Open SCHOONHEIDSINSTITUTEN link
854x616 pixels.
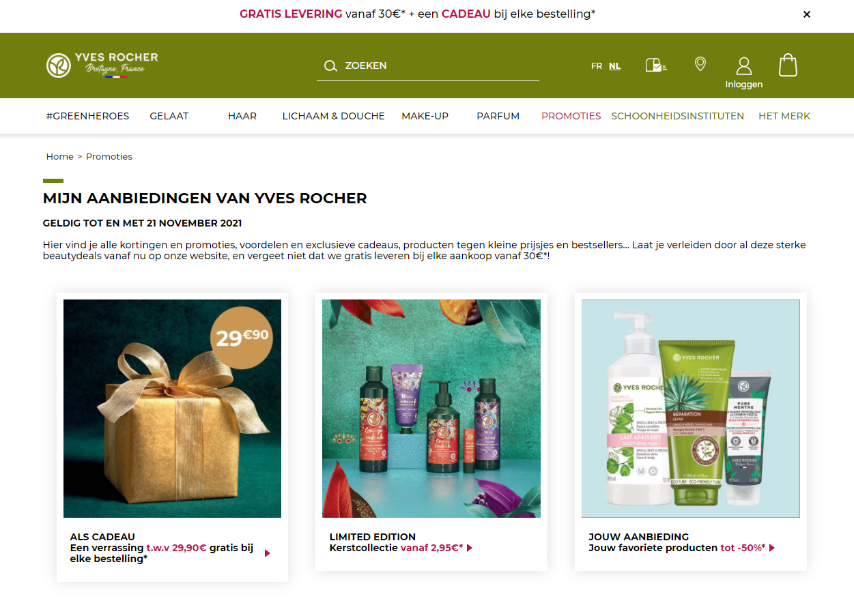[x=678, y=116]
